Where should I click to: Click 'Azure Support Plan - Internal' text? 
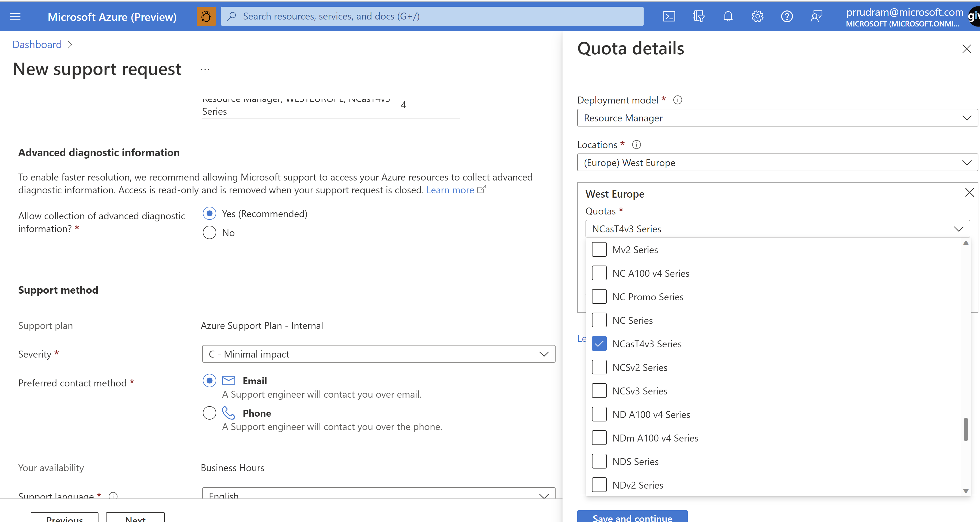click(x=262, y=326)
